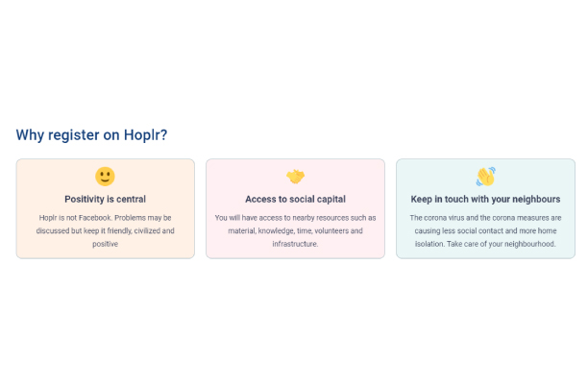Click the corona virus description paragraph
588x384 pixels.
485,230
